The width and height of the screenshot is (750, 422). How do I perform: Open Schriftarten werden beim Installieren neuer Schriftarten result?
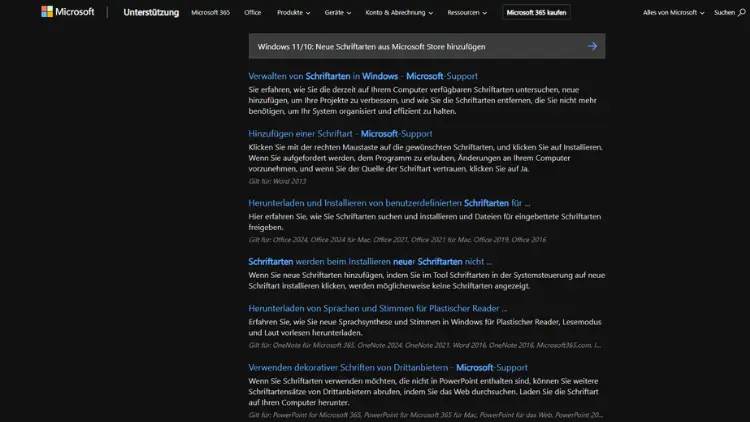click(x=370, y=262)
